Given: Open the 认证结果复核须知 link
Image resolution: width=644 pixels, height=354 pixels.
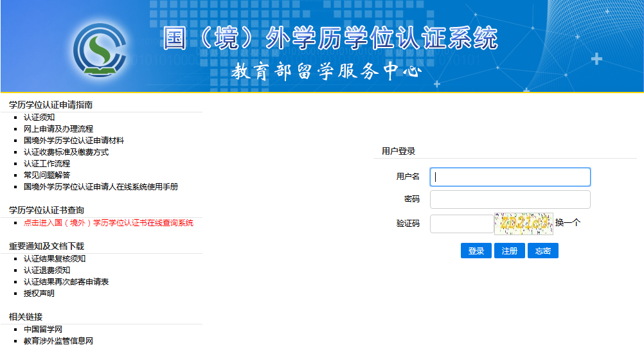Looking at the screenshot, I should pos(55,259).
